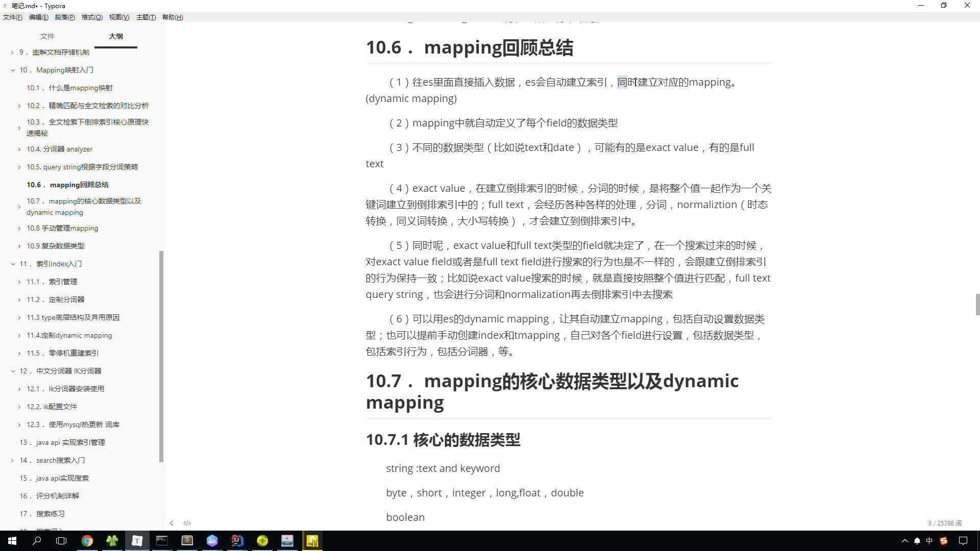Expand the "14. search搜索入门" outline section
This screenshot has width=980, height=551.
click(x=11, y=460)
